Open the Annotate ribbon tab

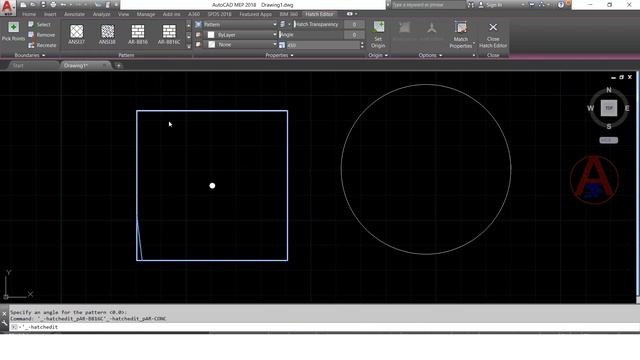pos(74,14)
